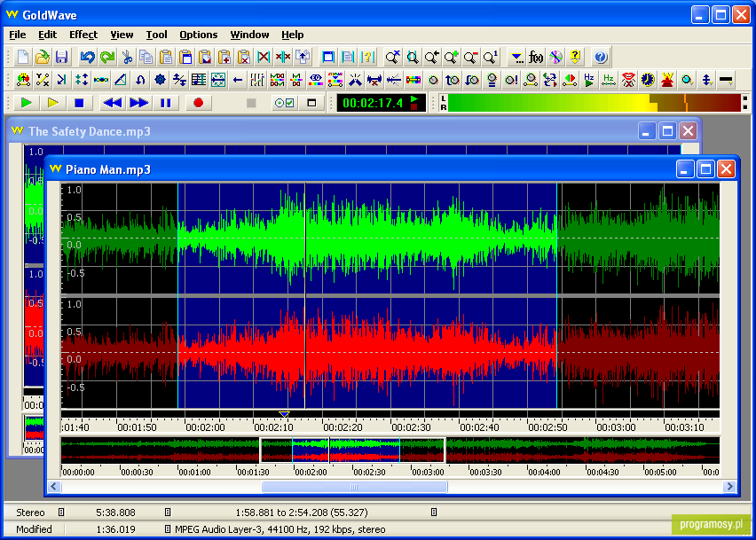
Task: Click the format button after the selection range status
Action: pos(434,512)
